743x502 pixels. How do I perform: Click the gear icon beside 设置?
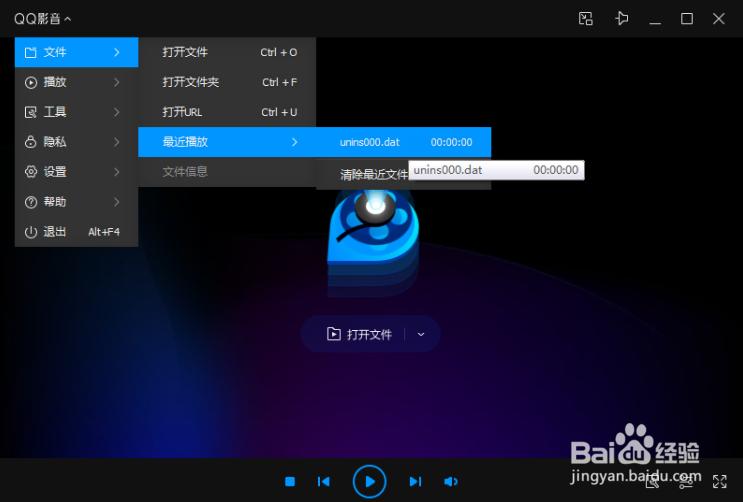(x=31, y=172)
